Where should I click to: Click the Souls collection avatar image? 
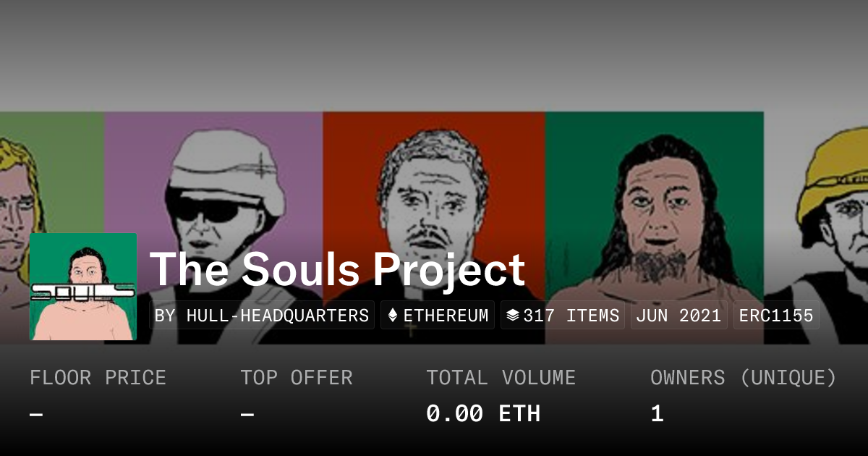click(x=83, y=287)
